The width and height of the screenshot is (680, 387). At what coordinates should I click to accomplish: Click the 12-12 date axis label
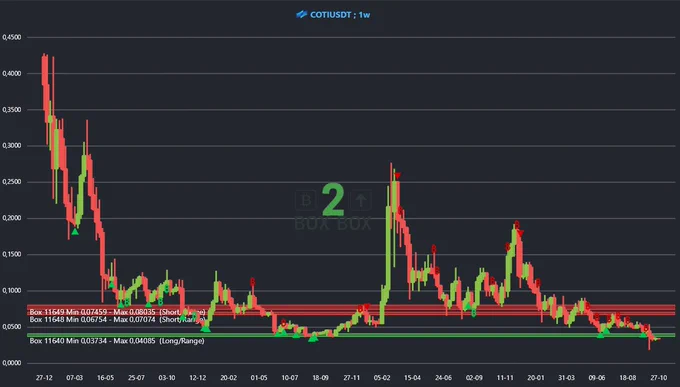[x=198, y=378]
